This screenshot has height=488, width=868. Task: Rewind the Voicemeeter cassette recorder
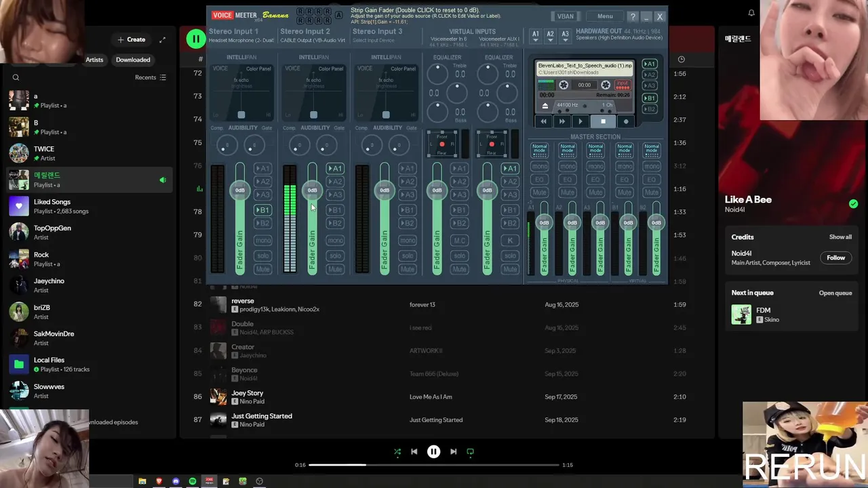544,121
